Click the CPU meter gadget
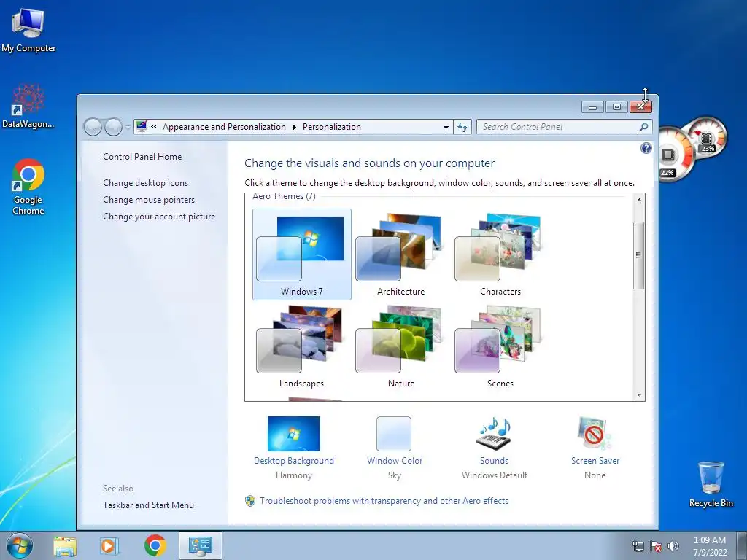This screenshot has height=560, width=747. click(x=673, y=155)
